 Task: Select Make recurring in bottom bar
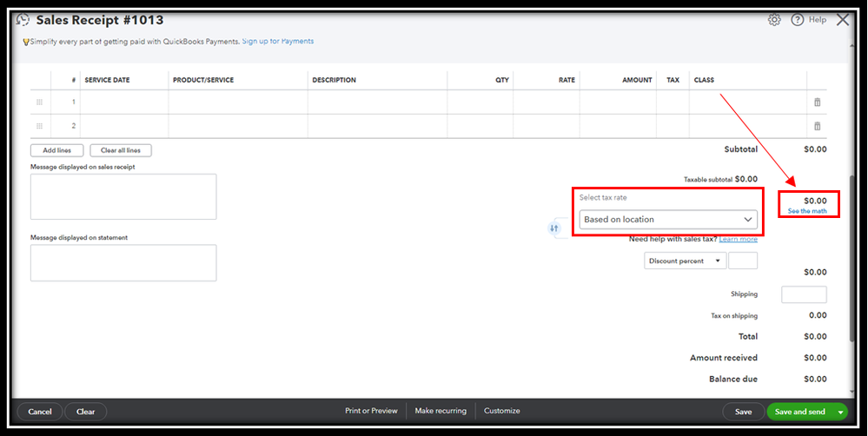[x=441, y=411]
